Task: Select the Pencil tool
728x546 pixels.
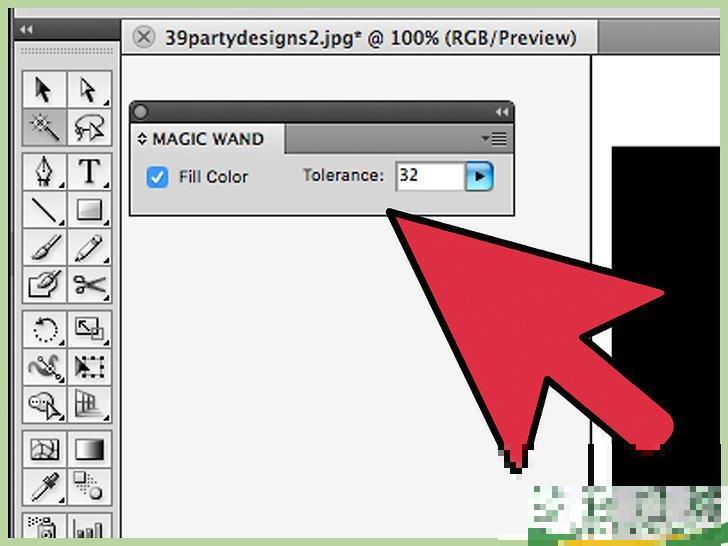Action: click(89, 247)
